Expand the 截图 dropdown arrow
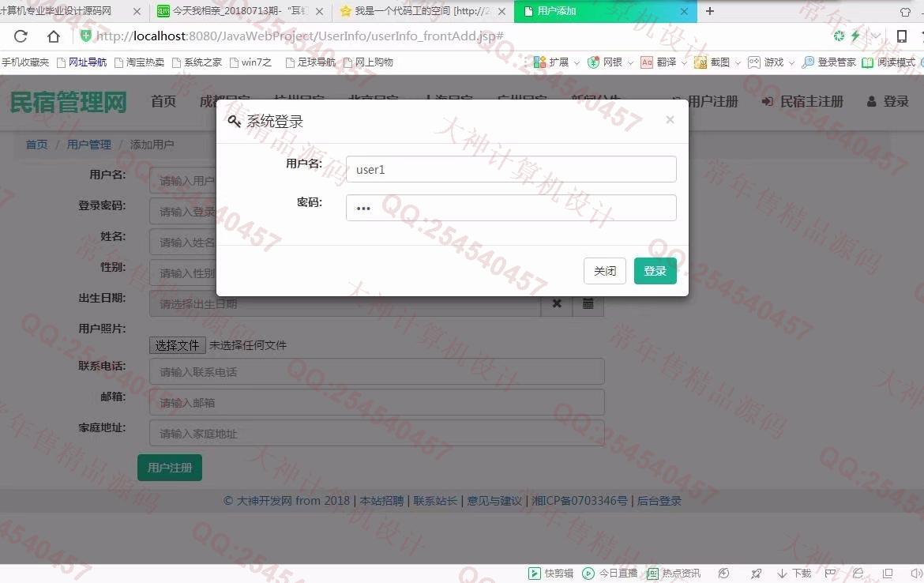The width and height of the screenshot is (924, 583). click(737, 62)
